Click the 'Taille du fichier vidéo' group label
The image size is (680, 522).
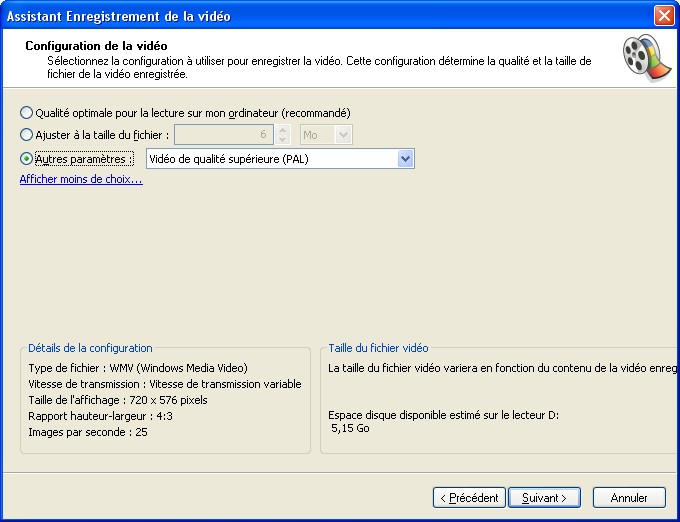pos(378,348)
